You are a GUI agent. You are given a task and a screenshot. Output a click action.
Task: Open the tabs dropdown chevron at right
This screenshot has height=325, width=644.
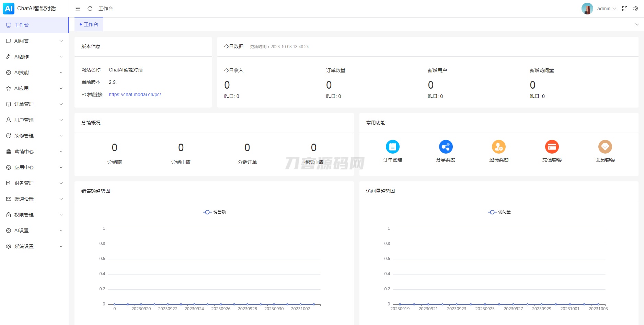click(x=637, y=24)
